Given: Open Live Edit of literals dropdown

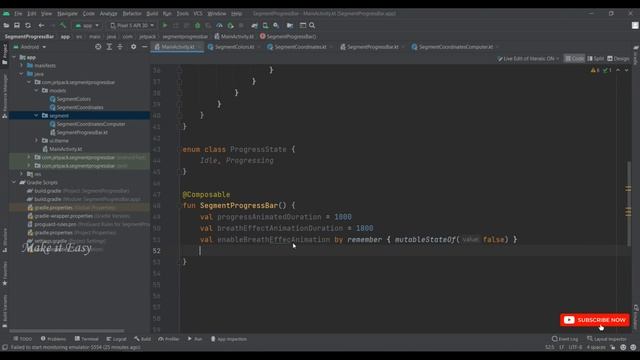Looking at the screenshot, I should click(528, 59).
